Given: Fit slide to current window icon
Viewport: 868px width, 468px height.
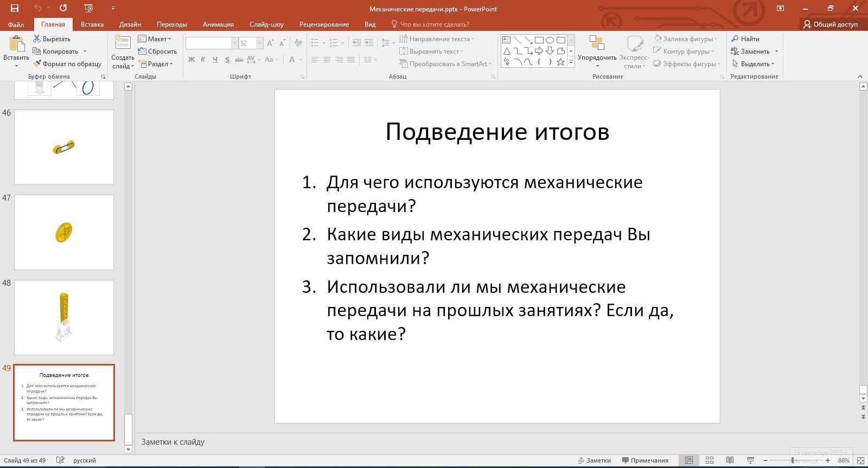Looking at the screenshot, I should pyautogui.click(x=860, y=460).
